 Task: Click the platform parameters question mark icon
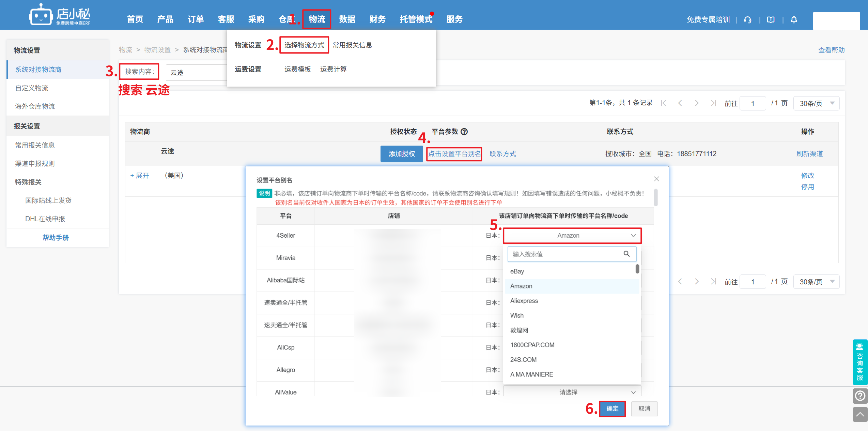tap(464, 132)
